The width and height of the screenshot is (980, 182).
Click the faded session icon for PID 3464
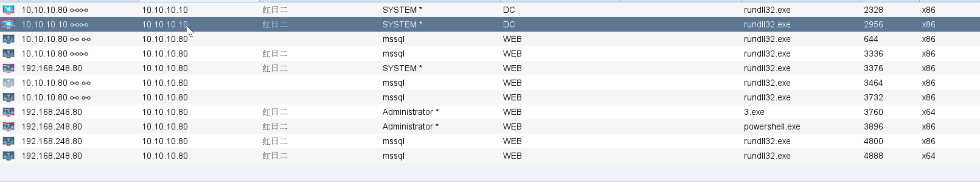(8, 83)
